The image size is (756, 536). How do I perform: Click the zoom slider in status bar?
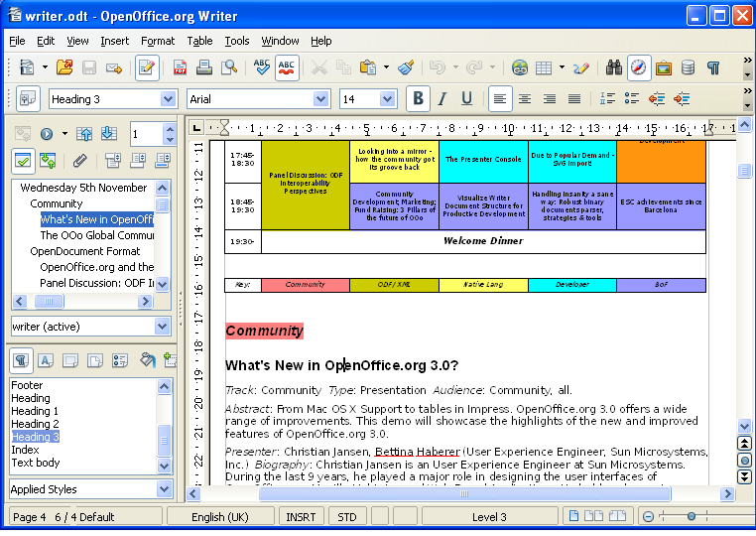click(x=691, y=516)
